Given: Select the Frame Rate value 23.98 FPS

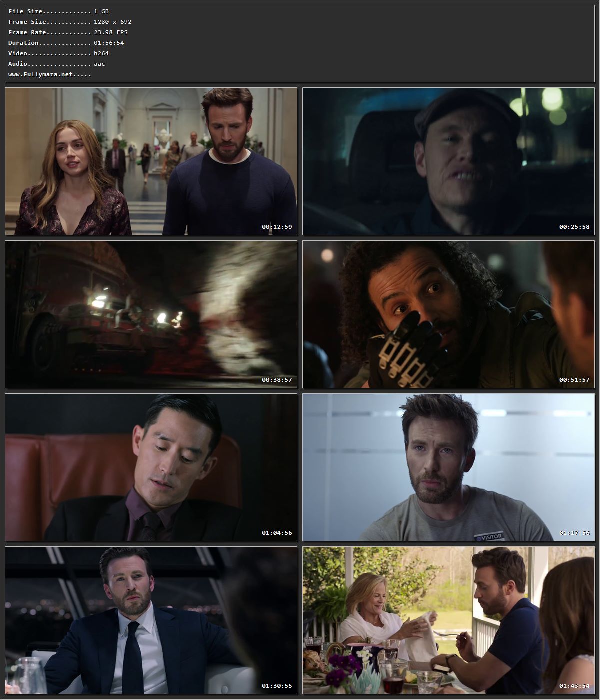Looking at the screenshot, I should (x=111, y=32).
